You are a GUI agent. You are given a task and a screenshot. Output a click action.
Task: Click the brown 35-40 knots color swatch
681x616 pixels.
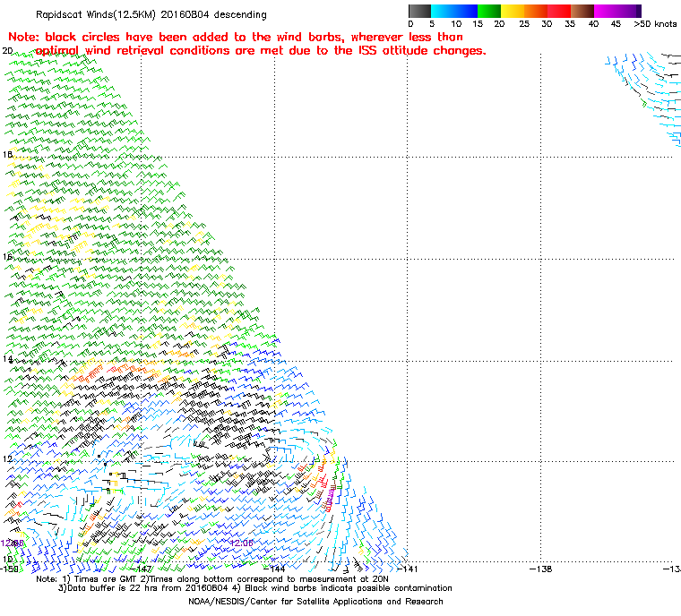[x=582, y=11]
